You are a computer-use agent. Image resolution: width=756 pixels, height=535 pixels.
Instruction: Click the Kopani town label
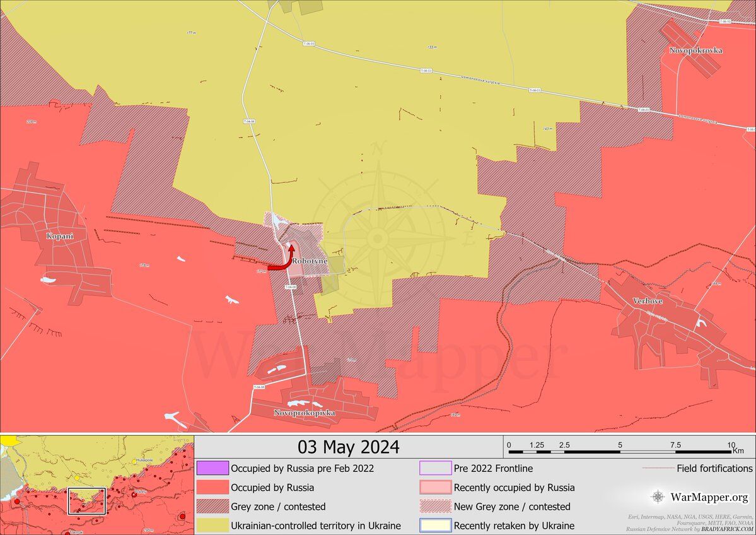point(59,236)
